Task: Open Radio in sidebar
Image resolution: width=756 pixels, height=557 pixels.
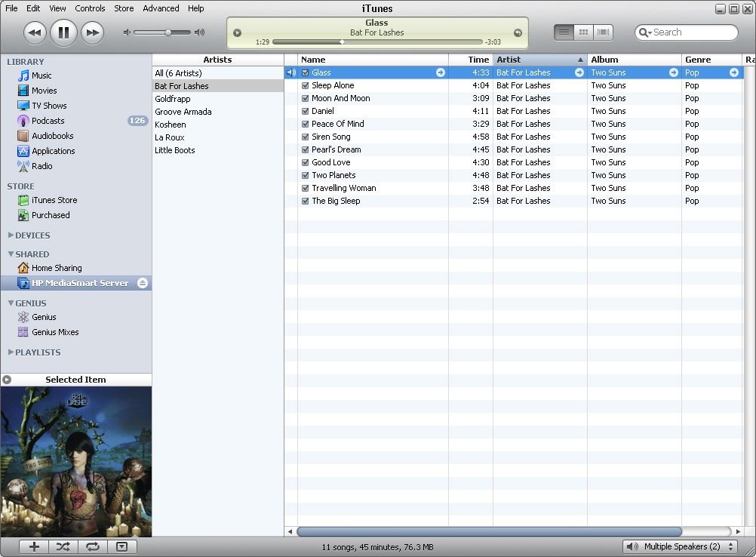Action: tap(42, 166)
